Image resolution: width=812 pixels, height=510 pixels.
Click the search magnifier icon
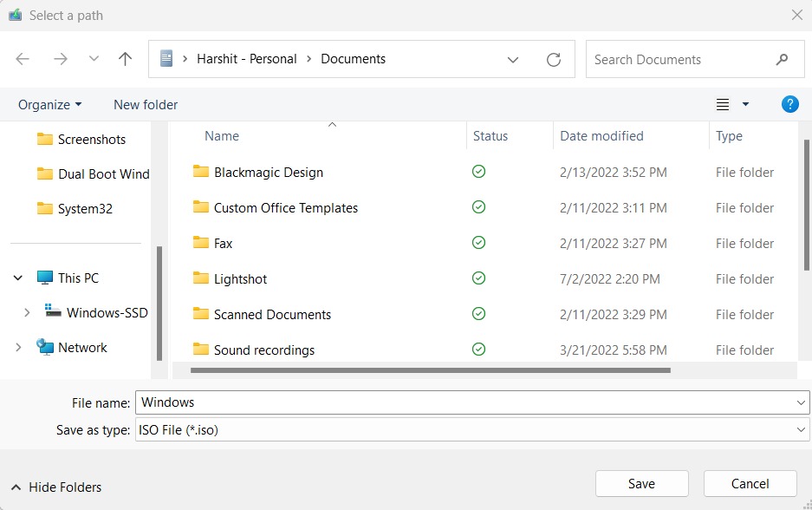coord(782,60)
